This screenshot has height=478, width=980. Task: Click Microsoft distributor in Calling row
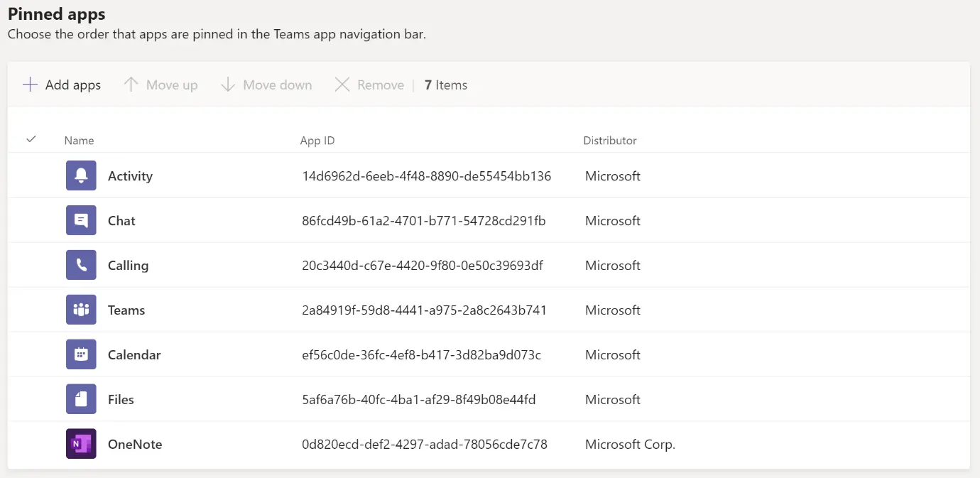(x=613, y=266)
